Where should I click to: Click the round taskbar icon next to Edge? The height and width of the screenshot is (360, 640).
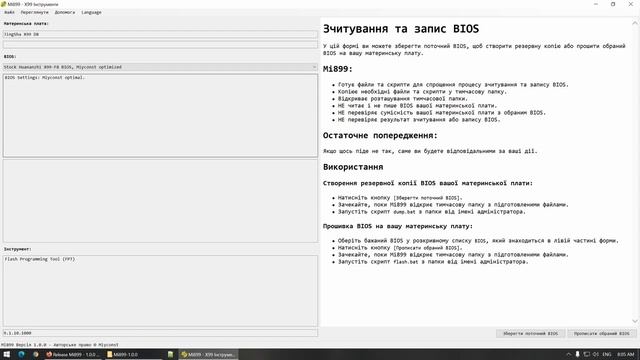click(36, 354)
